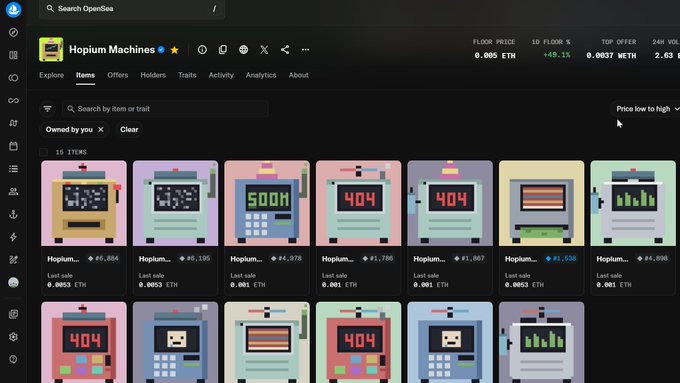Open the lightning bolt icon in sidebar
The image size is (680, 383).
[x=13, y=237]
